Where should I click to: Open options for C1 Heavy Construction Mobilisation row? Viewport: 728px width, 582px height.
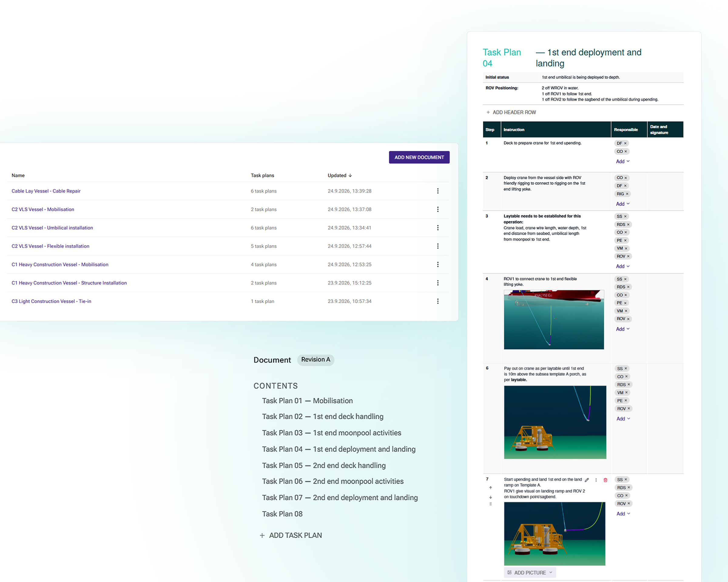(438, 265)
